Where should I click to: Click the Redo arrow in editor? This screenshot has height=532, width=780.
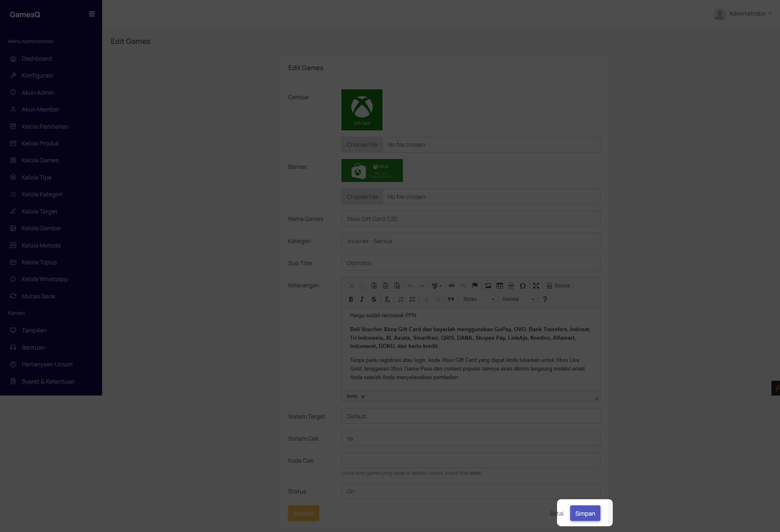coord(422,286)
